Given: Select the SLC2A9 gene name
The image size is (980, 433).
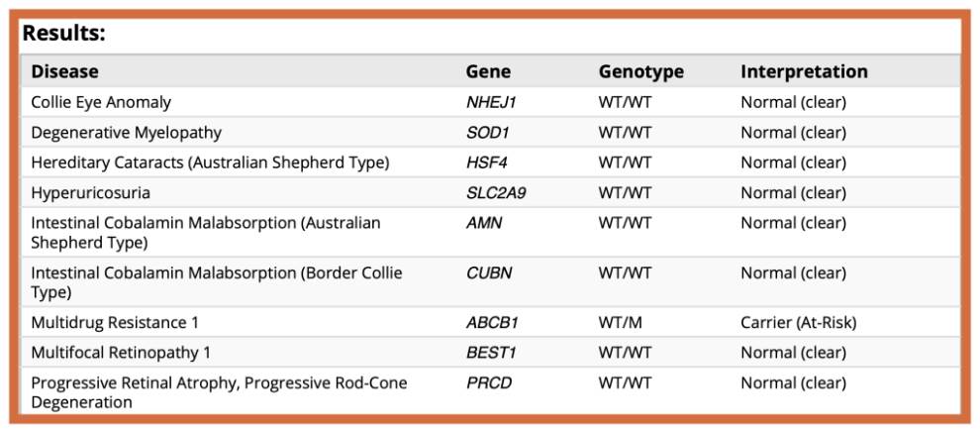Looking at the screenshot, I should [x=496, y=192].
